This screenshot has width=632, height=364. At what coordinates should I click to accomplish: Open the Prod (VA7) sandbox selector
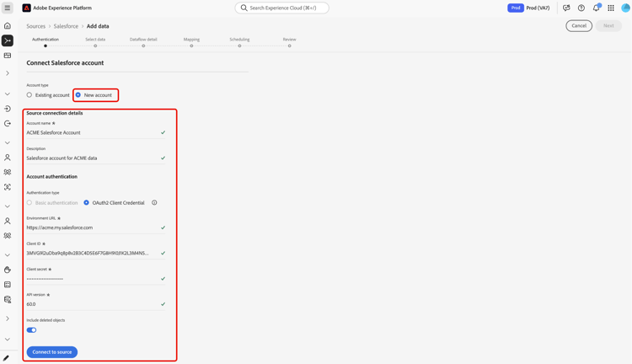pyautogui.click(x=528, y=8)
